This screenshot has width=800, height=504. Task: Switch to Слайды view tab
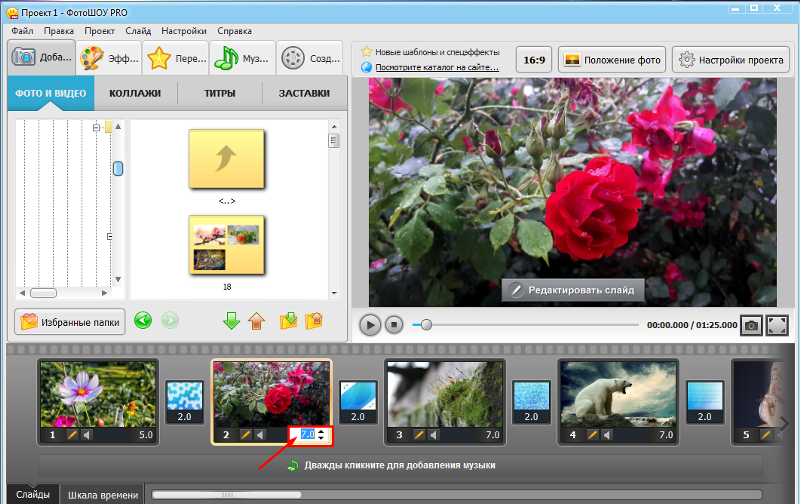coord(33,495)
